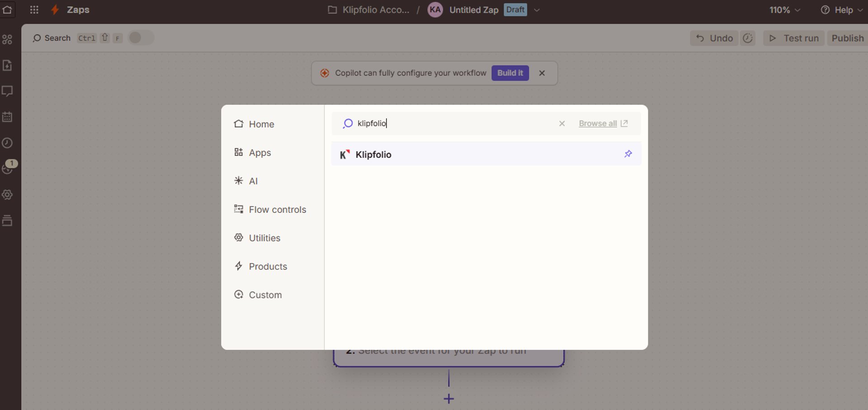Open the Zap history timer icon near Undo

(x=748, y=38)
